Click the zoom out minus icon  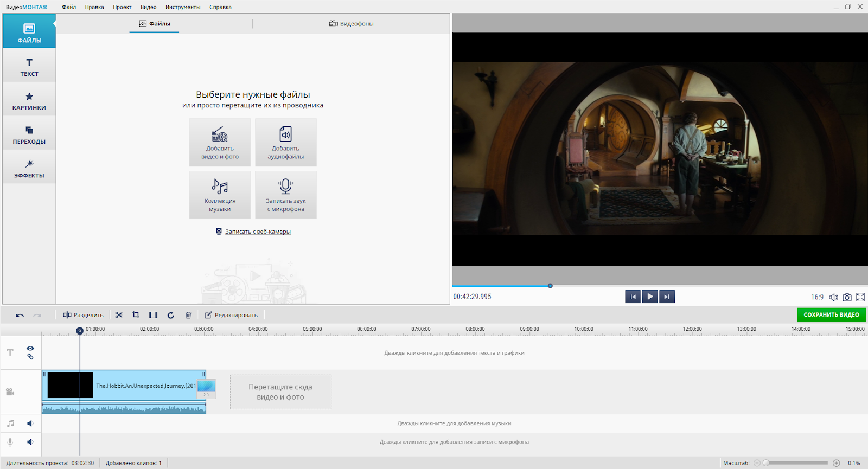pos(757,463)
